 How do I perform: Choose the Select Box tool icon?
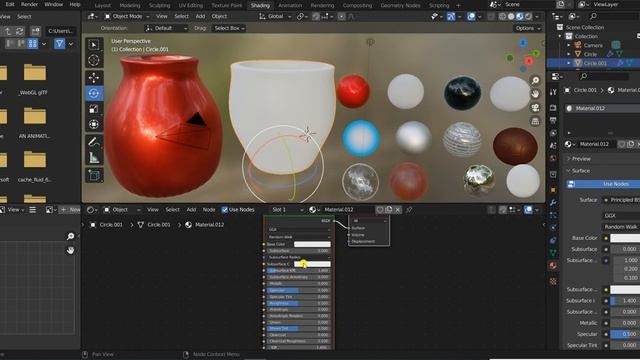pos(93,45)
